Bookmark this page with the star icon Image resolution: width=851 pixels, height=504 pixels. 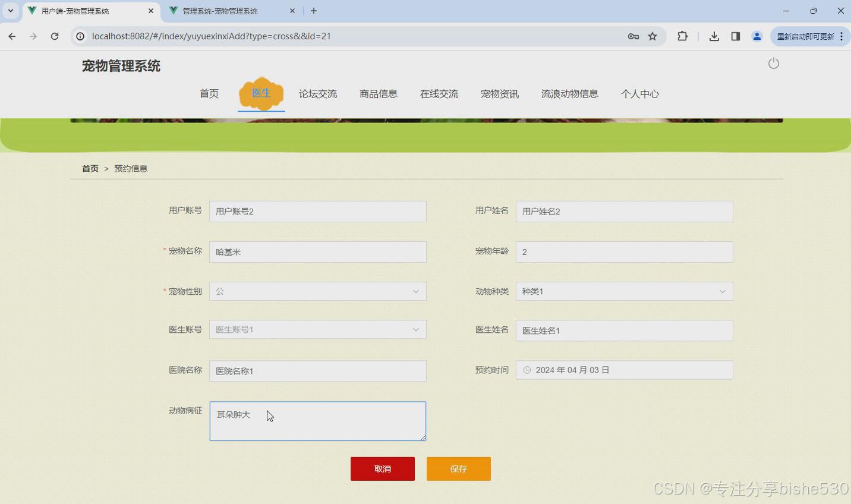coord(652,36)
